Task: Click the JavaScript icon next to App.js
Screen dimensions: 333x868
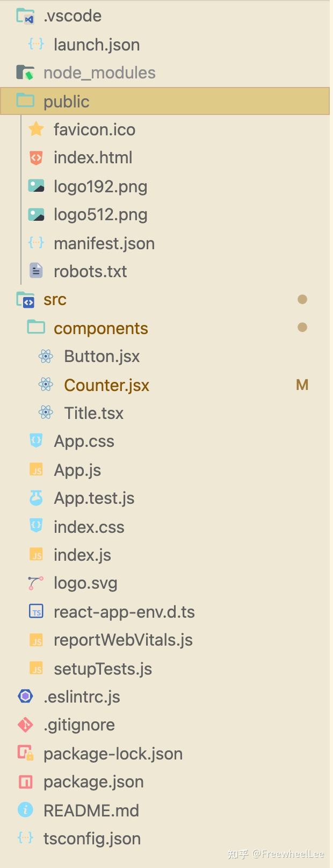Action: 35,469
